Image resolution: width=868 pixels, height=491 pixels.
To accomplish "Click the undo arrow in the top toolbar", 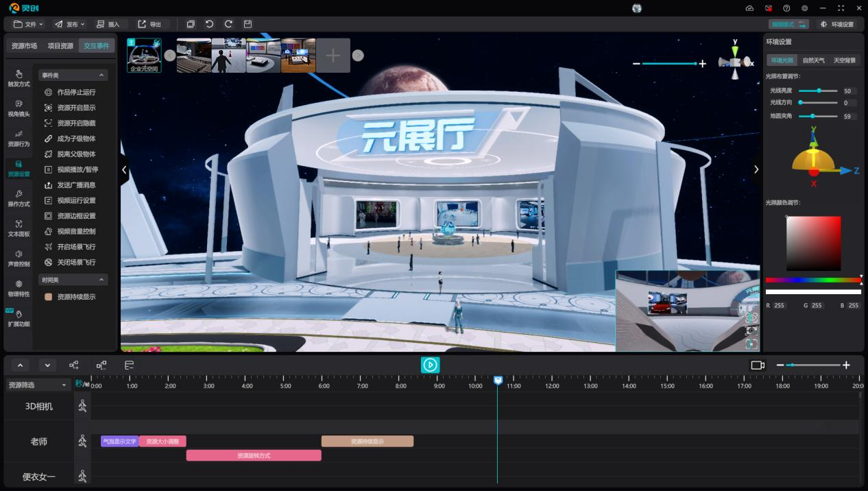I will tap(210, 24).
